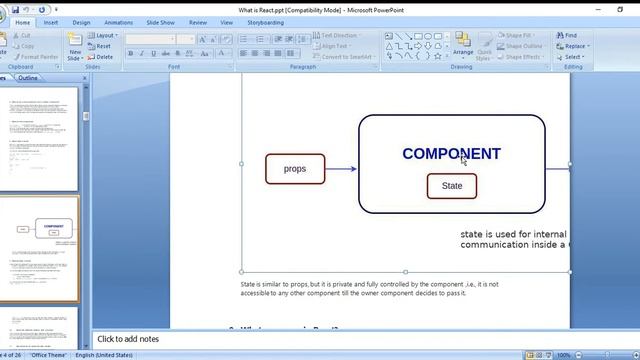Select the Text Box shape icon
Image resolution: width=640 pixels, height=360 pixels.
(389, 36)
